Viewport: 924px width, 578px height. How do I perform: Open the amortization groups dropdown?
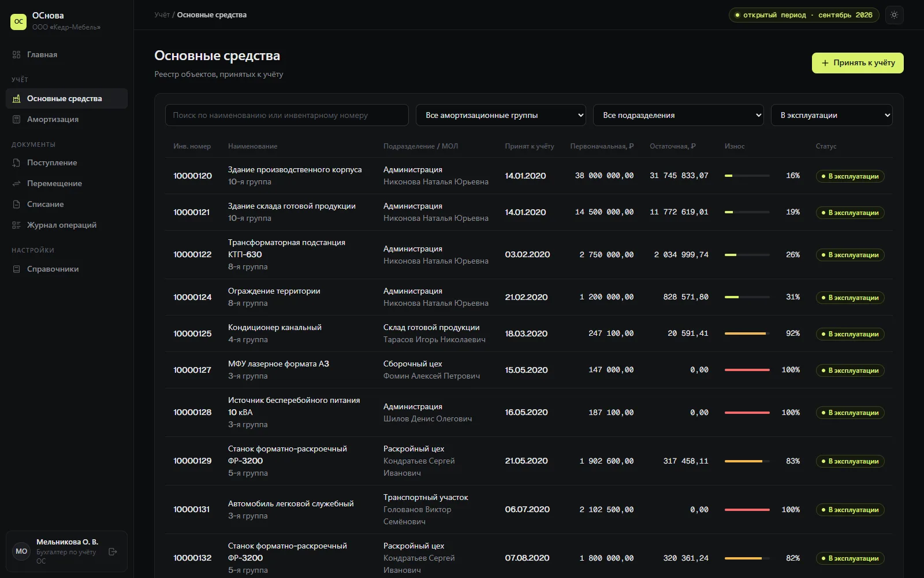click(x=501, y=115)
